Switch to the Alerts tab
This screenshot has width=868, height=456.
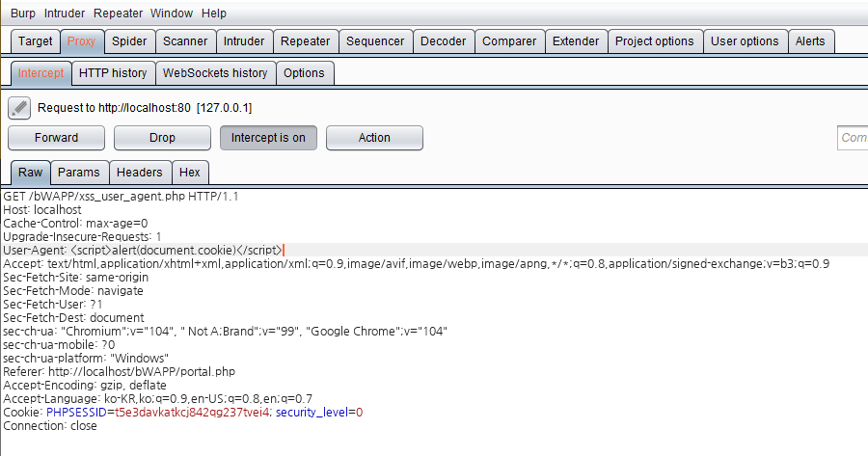810,41
